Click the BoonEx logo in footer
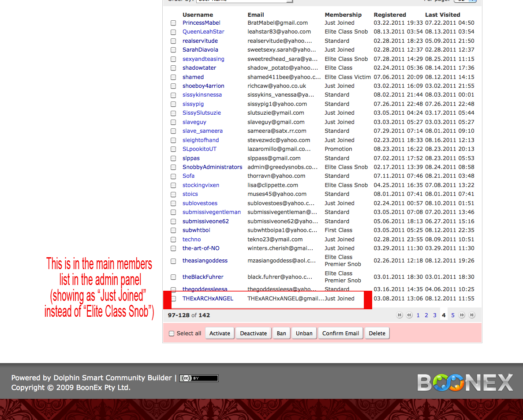 click(465, 382)
